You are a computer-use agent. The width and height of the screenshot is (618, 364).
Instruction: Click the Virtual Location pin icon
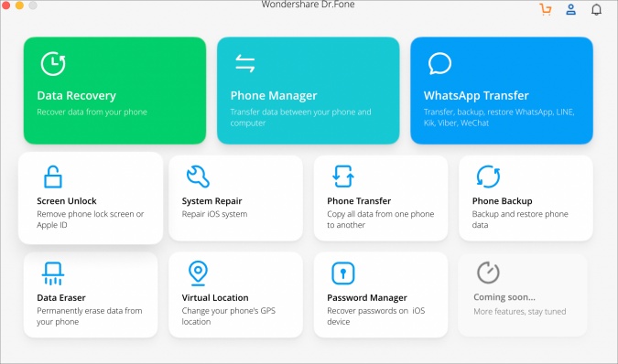(198, 273)
